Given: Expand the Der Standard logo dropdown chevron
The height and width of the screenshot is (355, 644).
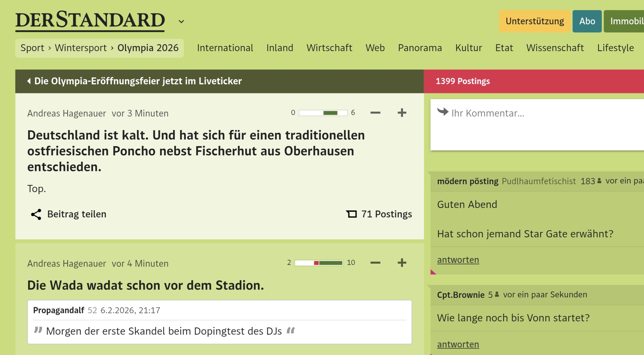Looking at the screenshot, I should click(181, 21).
